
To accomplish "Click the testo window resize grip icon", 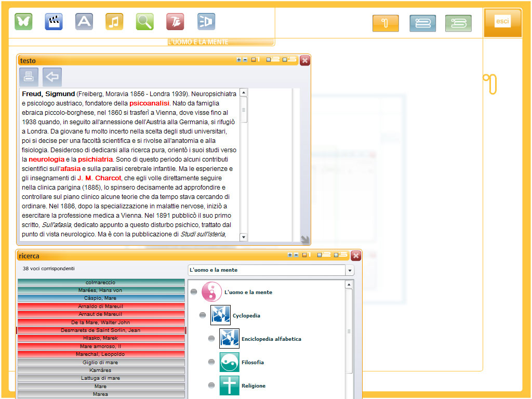I will 304,239.
